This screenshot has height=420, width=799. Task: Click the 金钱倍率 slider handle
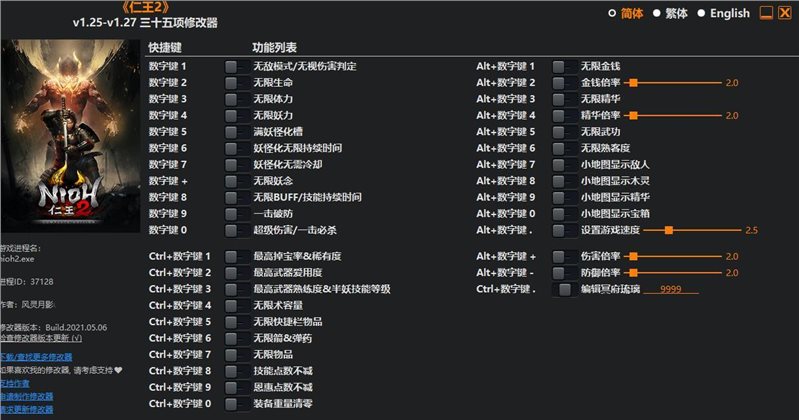click(x=632, y=82)
